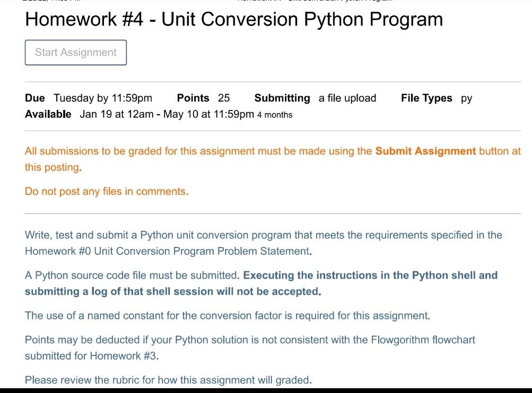
Task: Click the Start Assignment button
Action: (75, 52)
